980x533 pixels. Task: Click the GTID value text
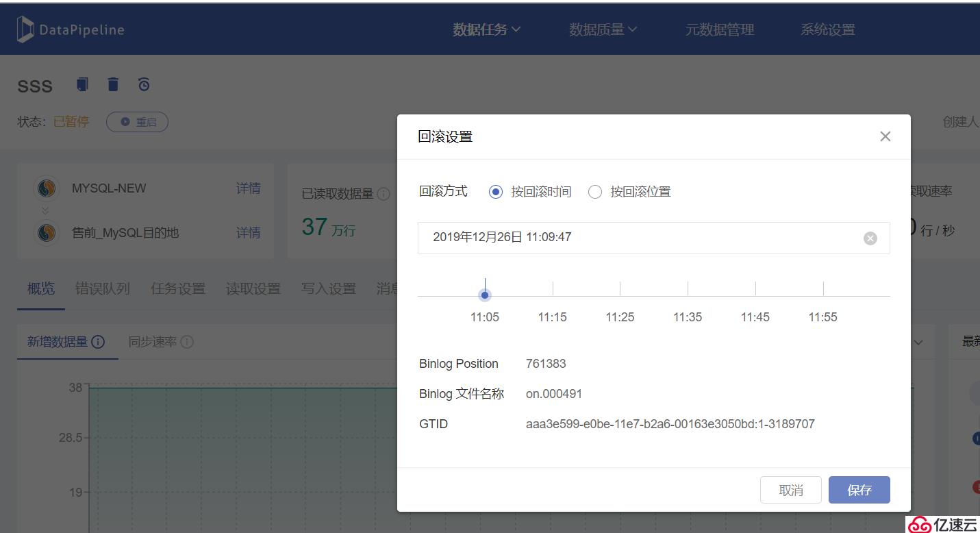pos(670,424)
